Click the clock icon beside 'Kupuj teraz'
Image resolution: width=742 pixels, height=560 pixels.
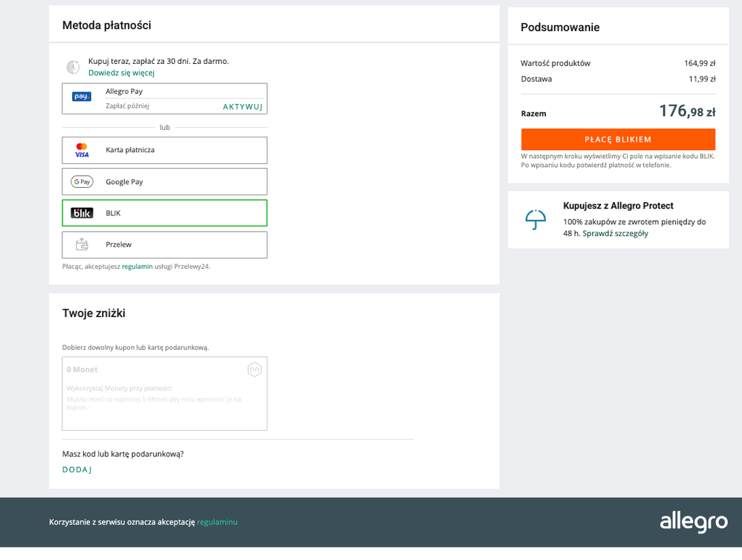tap(73, 68)
